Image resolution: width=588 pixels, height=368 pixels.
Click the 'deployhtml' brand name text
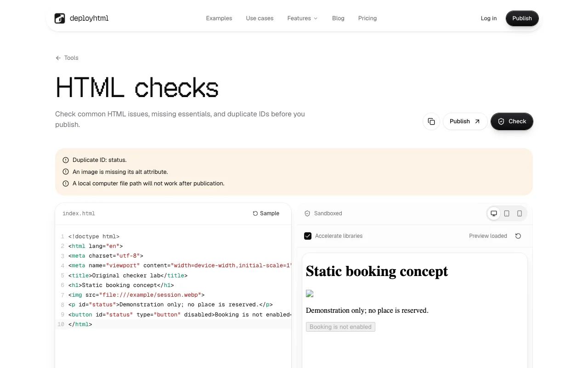(89, 18)
